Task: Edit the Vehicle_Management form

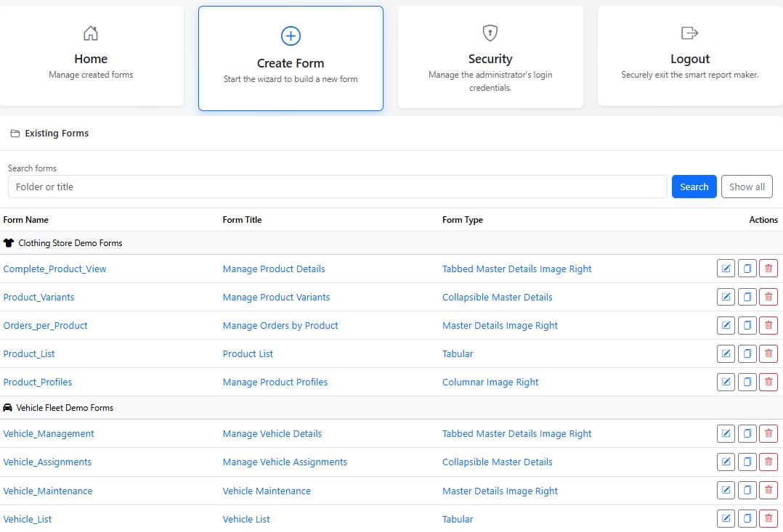Action: pos(726,434)
